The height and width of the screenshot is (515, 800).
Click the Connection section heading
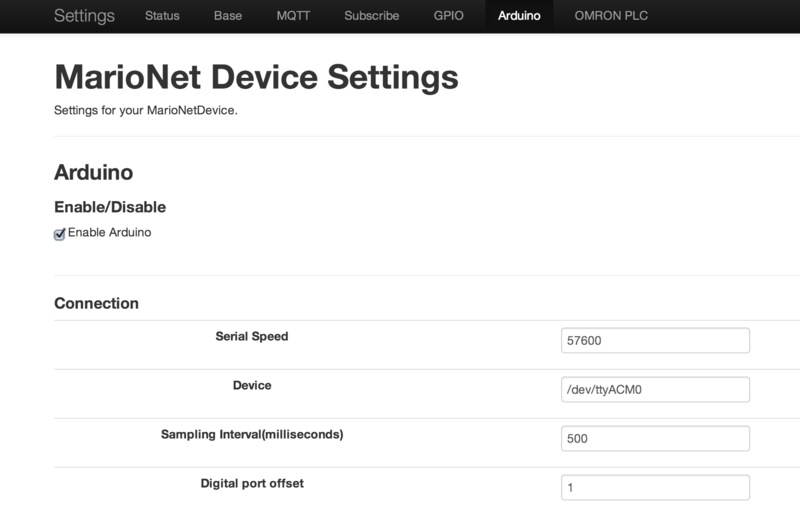tap(96, 303)
